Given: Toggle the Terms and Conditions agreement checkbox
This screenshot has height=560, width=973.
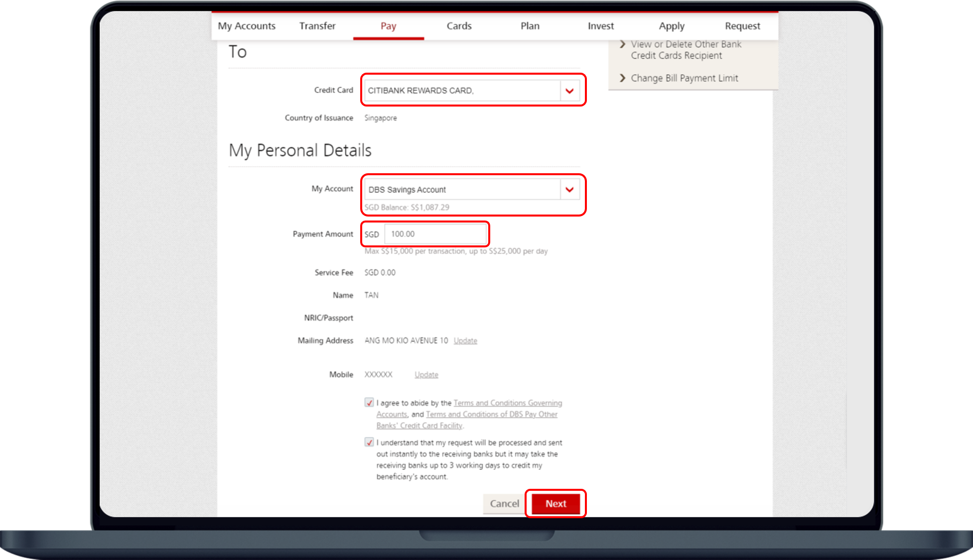Looking at the screenshot, I should pos(369,403).
